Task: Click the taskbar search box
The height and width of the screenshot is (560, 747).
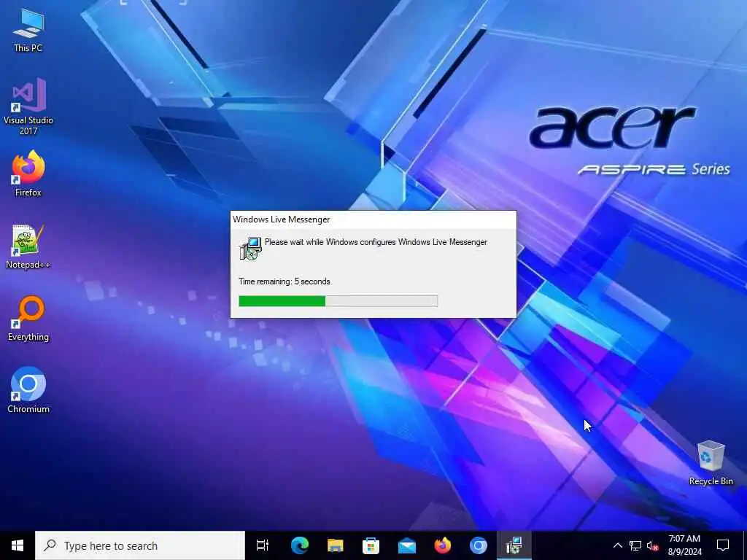Action: point(140,545)
